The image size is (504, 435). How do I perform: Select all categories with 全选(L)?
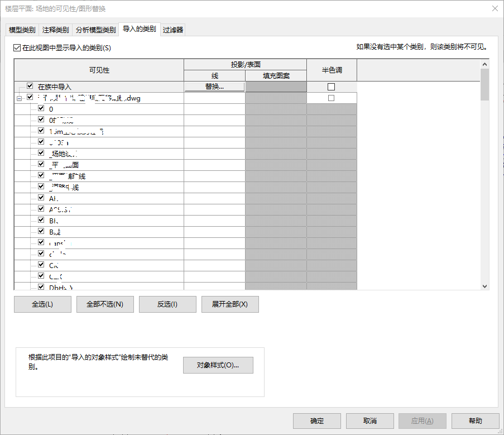tap(42, 304)
